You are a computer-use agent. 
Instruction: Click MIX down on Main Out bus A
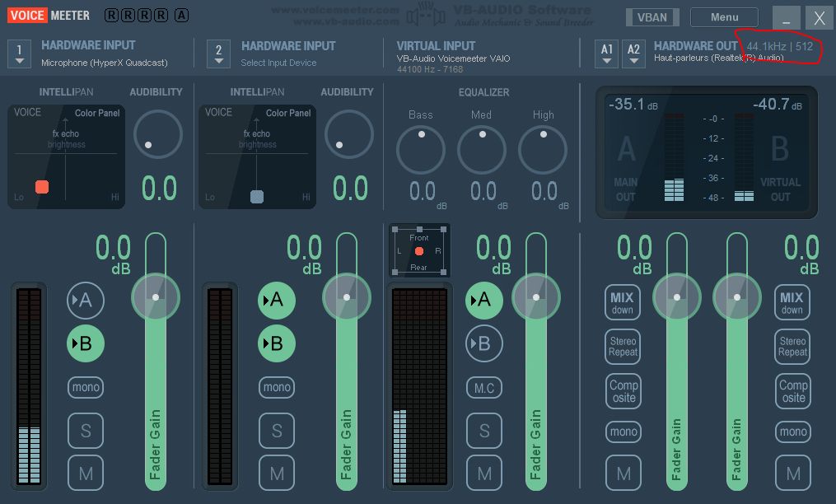(x=622, y=302)
